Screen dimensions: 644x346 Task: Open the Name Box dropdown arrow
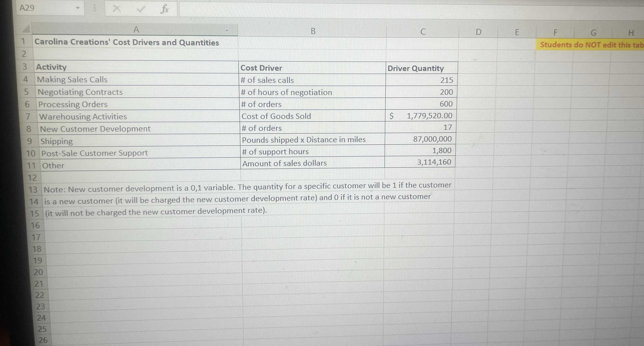78,8
